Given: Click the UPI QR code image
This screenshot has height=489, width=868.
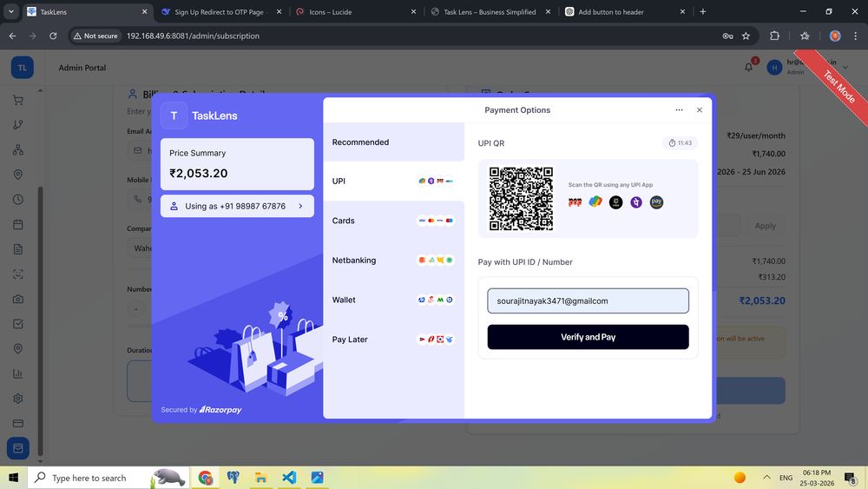Looking at the screenshot, I should pyautogui.click(x=521, y=199).
